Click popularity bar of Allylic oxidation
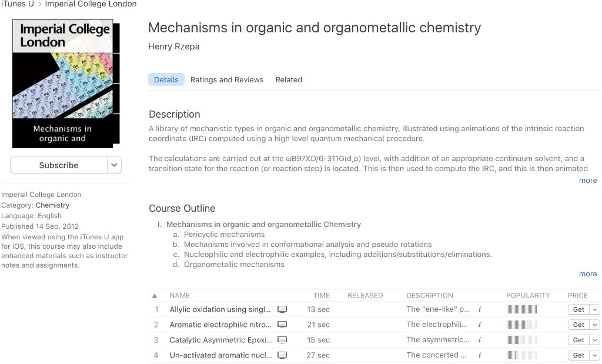The height and width of the screenshot is (364, 602). 521,309
